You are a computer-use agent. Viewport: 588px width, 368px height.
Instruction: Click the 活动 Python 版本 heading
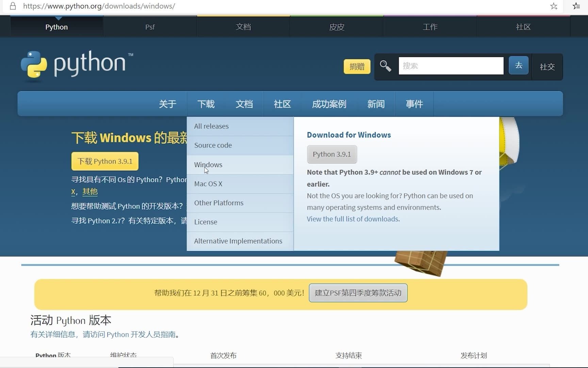click(x=71, y=320)
